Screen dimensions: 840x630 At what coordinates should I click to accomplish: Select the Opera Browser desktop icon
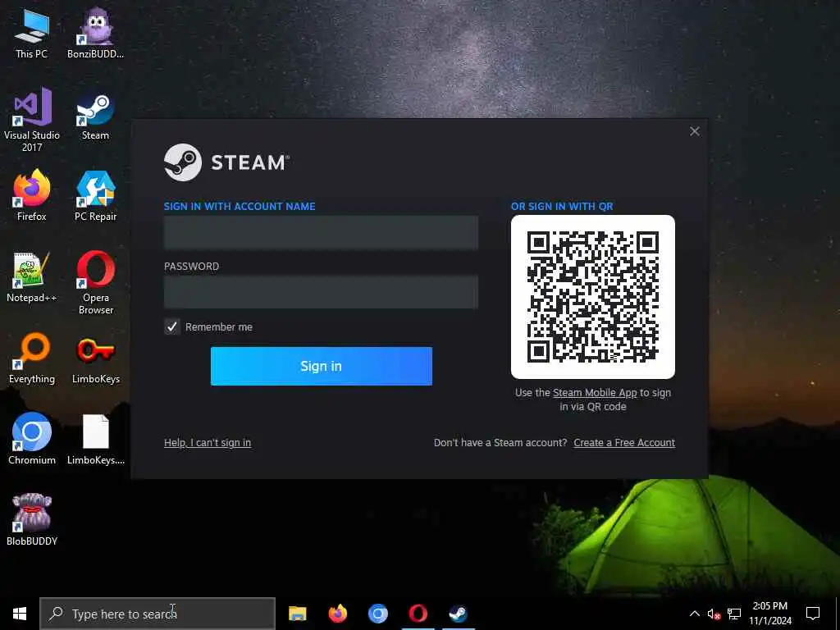click(x=95, y=282)
